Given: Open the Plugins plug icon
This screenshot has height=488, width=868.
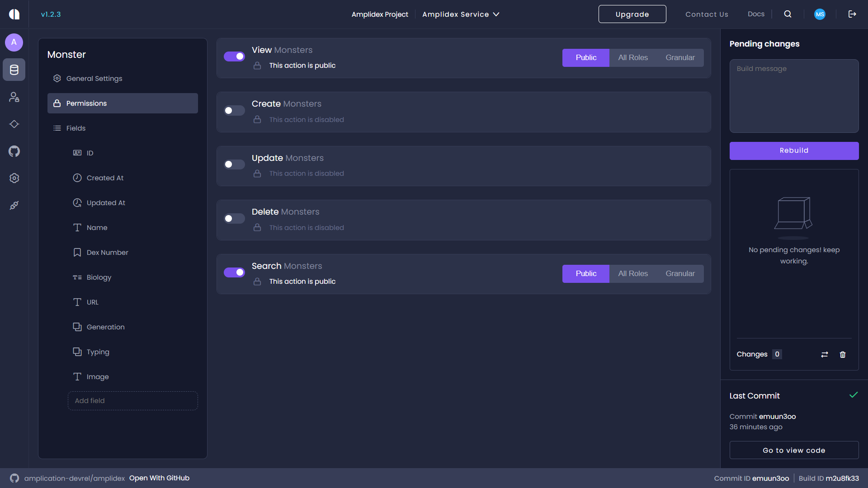Looking at the screenshot, I should [x=14, y=205].
